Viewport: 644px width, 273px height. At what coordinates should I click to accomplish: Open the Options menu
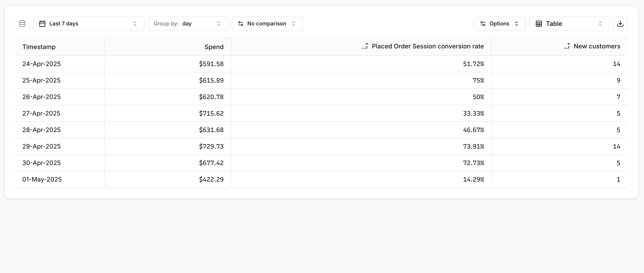[x=500, y=24]
